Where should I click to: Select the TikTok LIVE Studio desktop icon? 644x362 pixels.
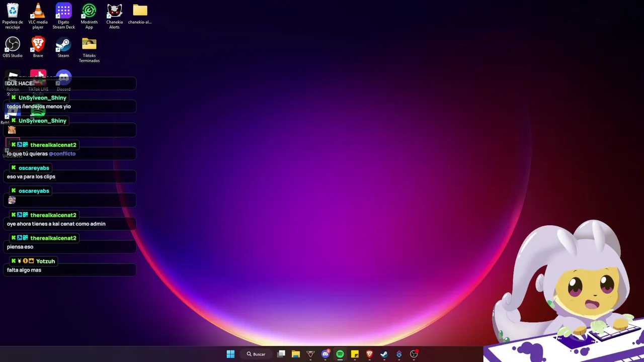38,82
